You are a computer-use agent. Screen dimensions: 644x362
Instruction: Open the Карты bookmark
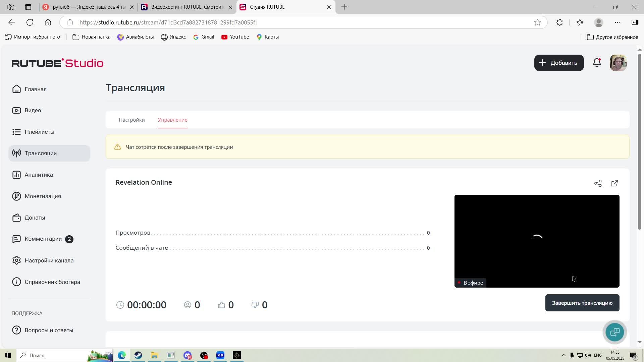(x=268, y=37)
